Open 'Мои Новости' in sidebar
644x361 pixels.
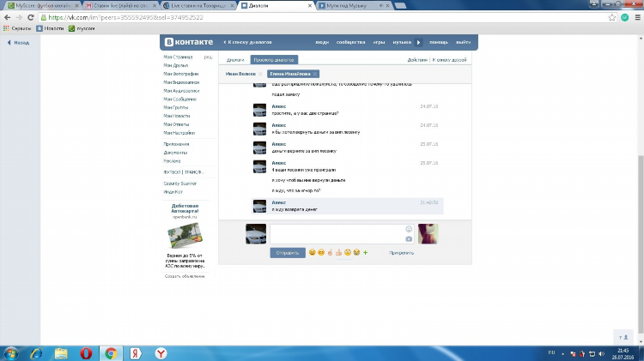[x=177, y=116]
